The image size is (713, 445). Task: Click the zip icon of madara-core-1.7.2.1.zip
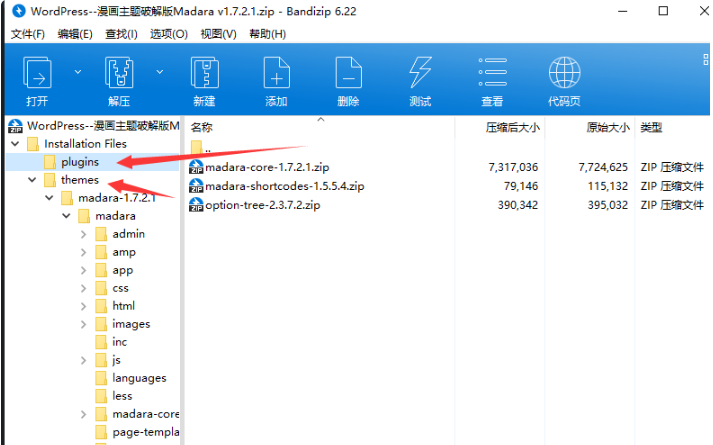(x=196, y=167)
